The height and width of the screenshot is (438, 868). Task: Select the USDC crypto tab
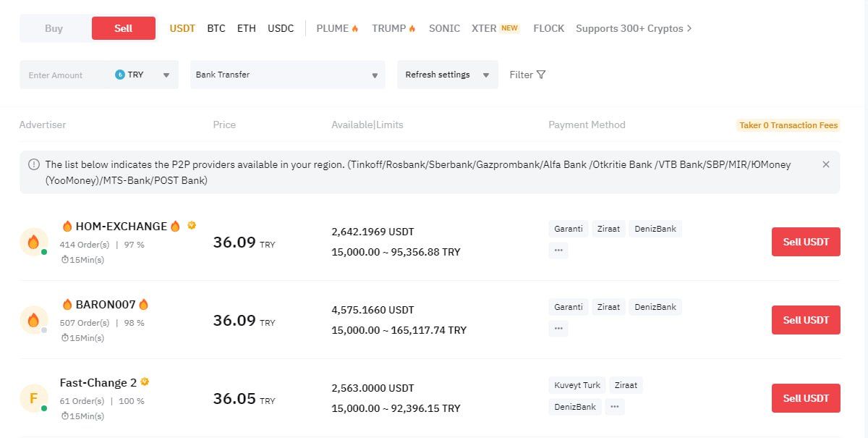click(x=281, y=28)
